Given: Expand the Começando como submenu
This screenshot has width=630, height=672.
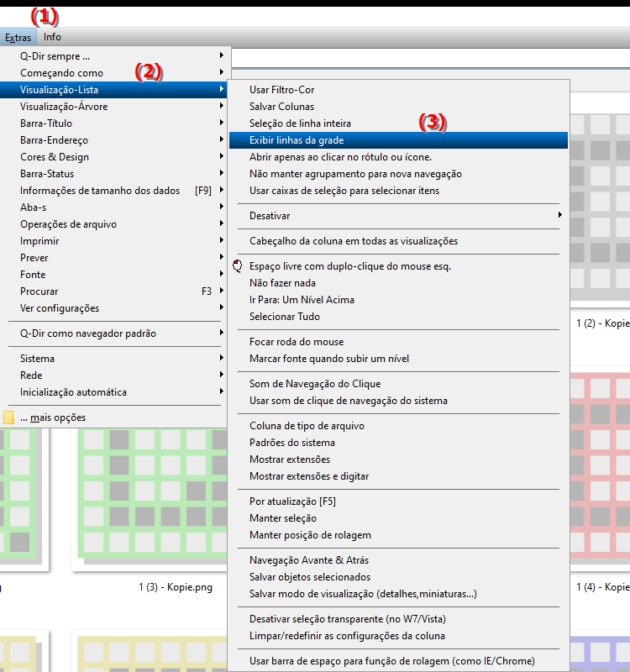Looking at the screenshot, I should (x=114, y=73).
